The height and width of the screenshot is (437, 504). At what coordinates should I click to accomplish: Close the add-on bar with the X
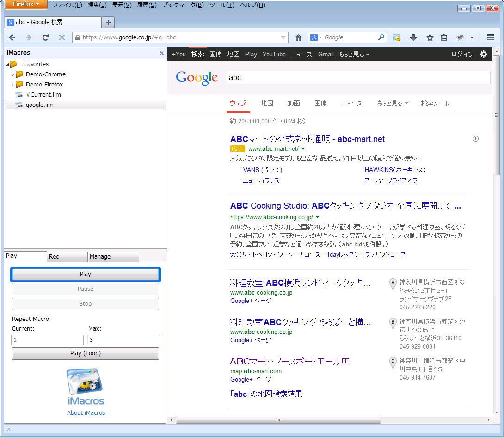pos(9,429)
